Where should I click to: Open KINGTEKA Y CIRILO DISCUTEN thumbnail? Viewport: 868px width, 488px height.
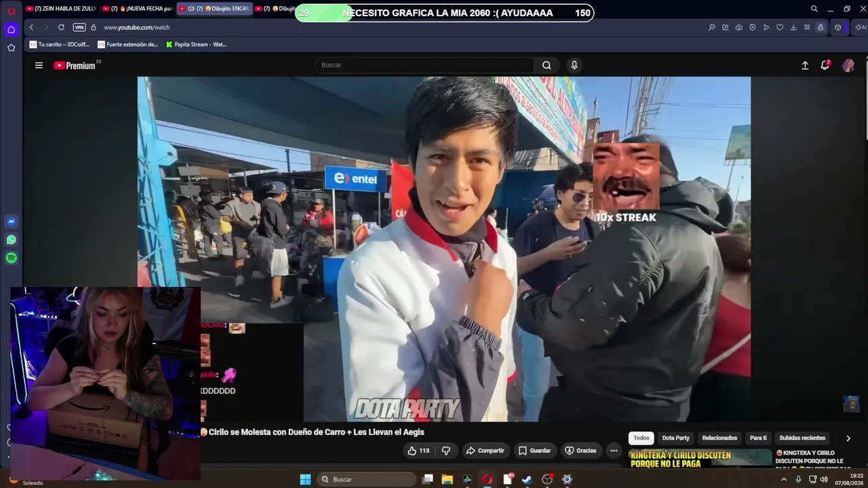pyautogui.click(x=700, y=458)
